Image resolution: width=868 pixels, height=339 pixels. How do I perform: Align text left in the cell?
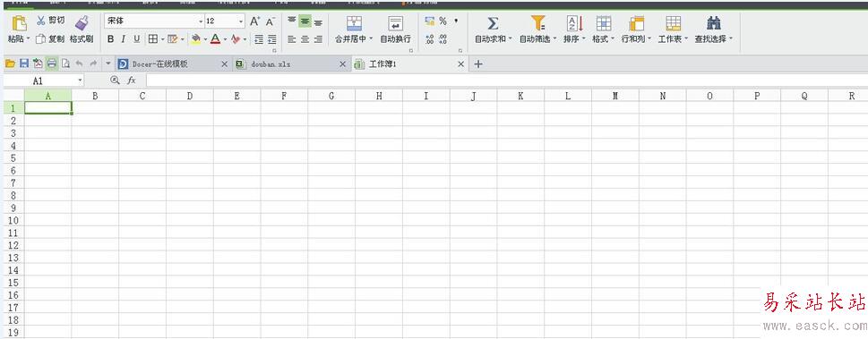coord(292,39)
